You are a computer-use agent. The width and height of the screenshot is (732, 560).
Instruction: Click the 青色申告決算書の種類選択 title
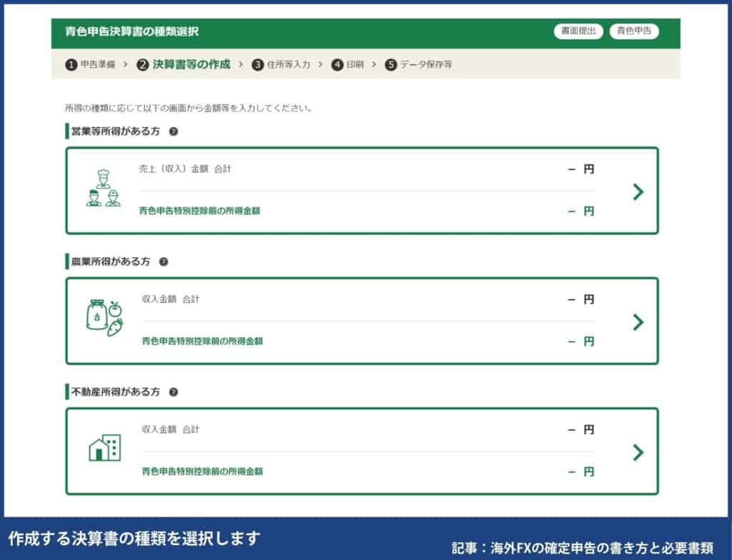132,31
